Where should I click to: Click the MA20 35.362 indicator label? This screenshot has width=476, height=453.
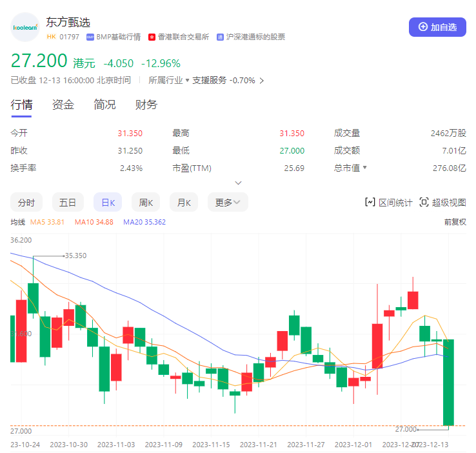[x=144, y=222]
